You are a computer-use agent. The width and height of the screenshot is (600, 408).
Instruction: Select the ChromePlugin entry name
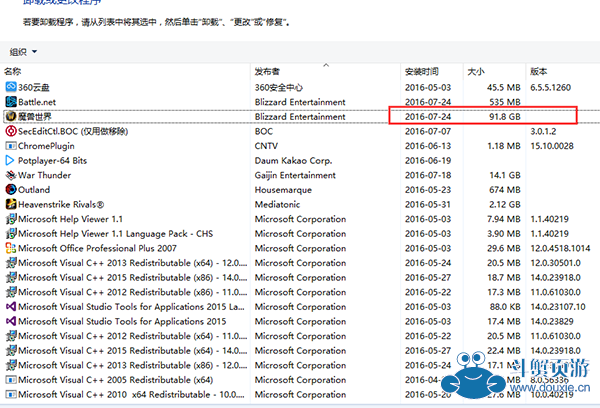(x=46, y=146)
